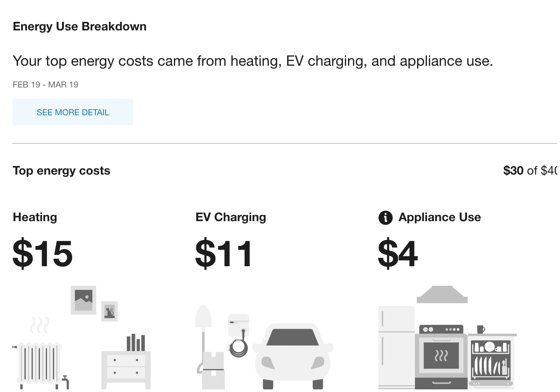Click the $30 total energy costs figure

tap(513, 171)
